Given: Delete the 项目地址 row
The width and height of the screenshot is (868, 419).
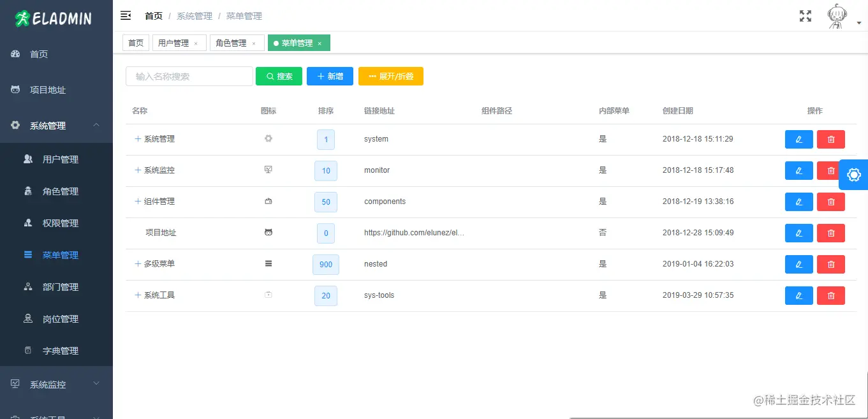Looking at the screenshot, I should pyautogui.click(x=830, y=233).
